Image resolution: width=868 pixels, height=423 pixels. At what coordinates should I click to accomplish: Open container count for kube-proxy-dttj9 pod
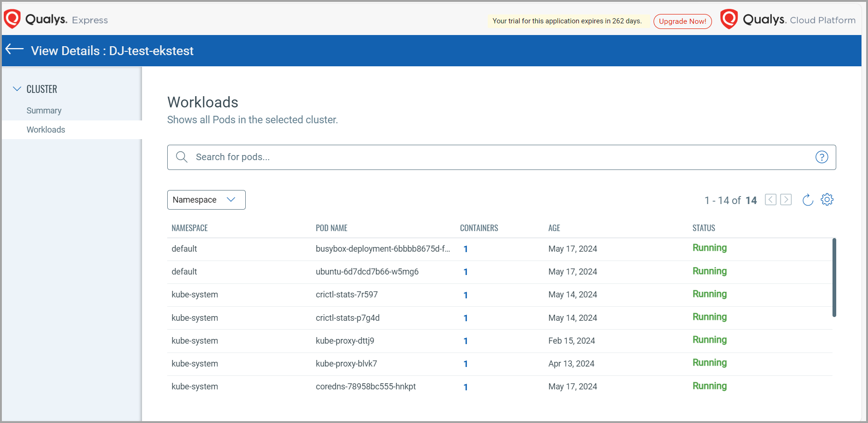pyautogui.click(x=465, y=341)
